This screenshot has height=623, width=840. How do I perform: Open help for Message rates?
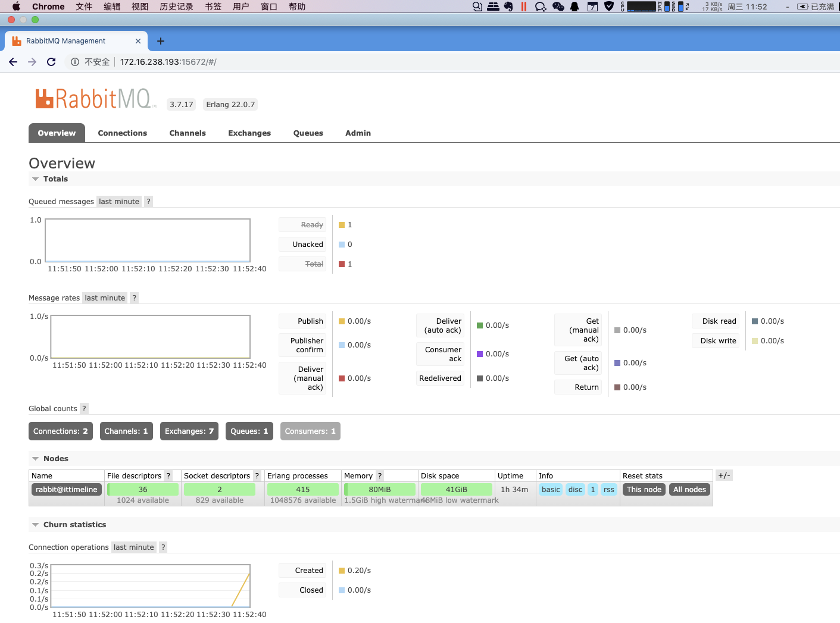(135, 298)
